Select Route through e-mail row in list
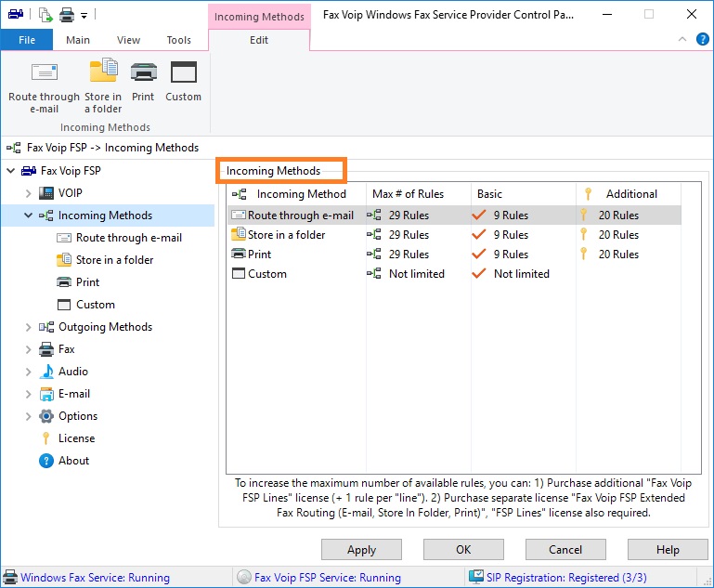Image resolution: width=714 pixels, height=588 pixels. (454, 215)
